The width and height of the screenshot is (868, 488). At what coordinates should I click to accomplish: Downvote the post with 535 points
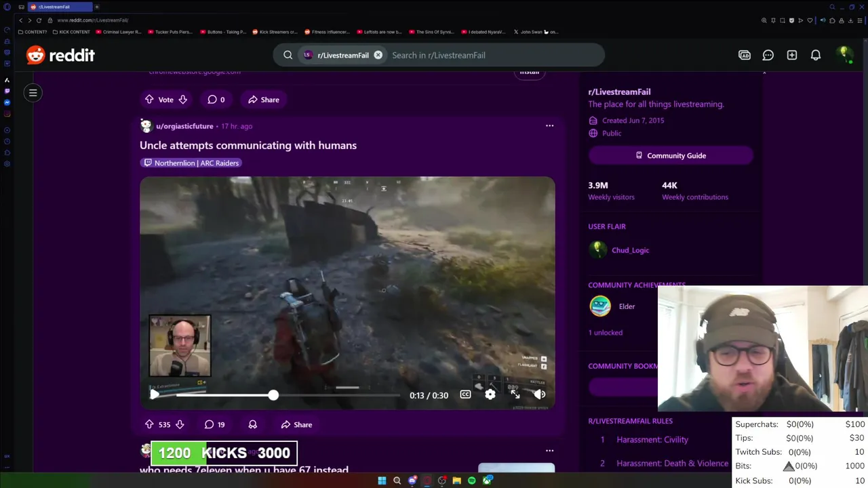(180, 424)
